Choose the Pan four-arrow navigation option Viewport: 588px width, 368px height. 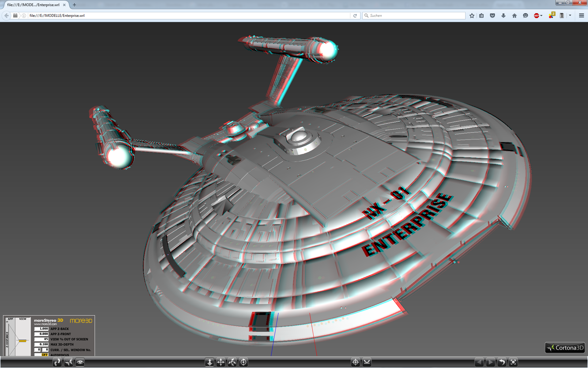point(221,362)
